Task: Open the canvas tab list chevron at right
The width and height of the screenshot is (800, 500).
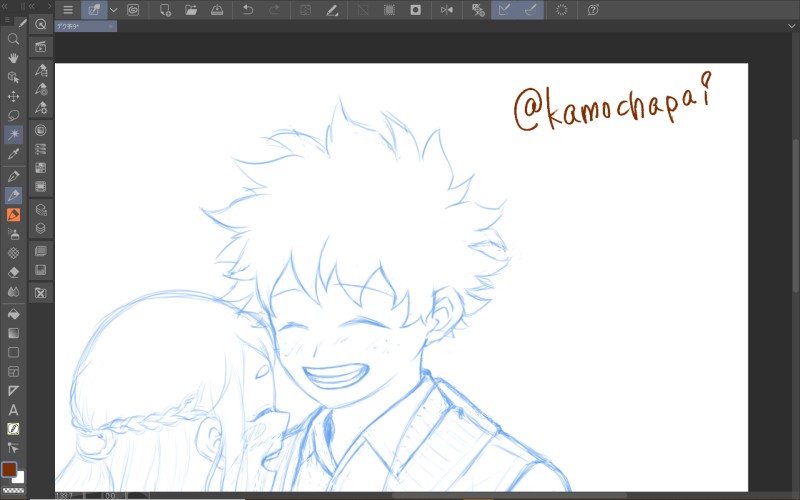Action: click(791, 27)
